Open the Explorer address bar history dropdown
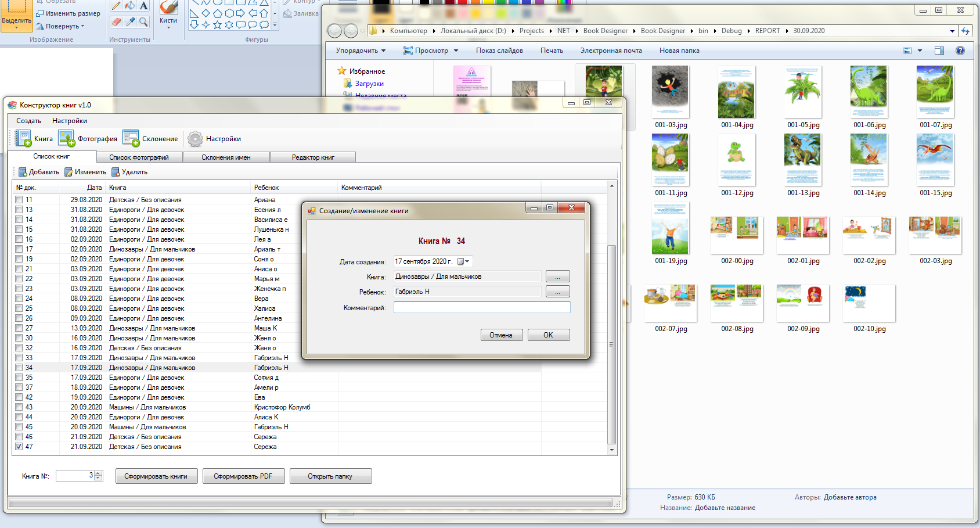The height and width of the screenshot is (528, 980). click(952, 31)
